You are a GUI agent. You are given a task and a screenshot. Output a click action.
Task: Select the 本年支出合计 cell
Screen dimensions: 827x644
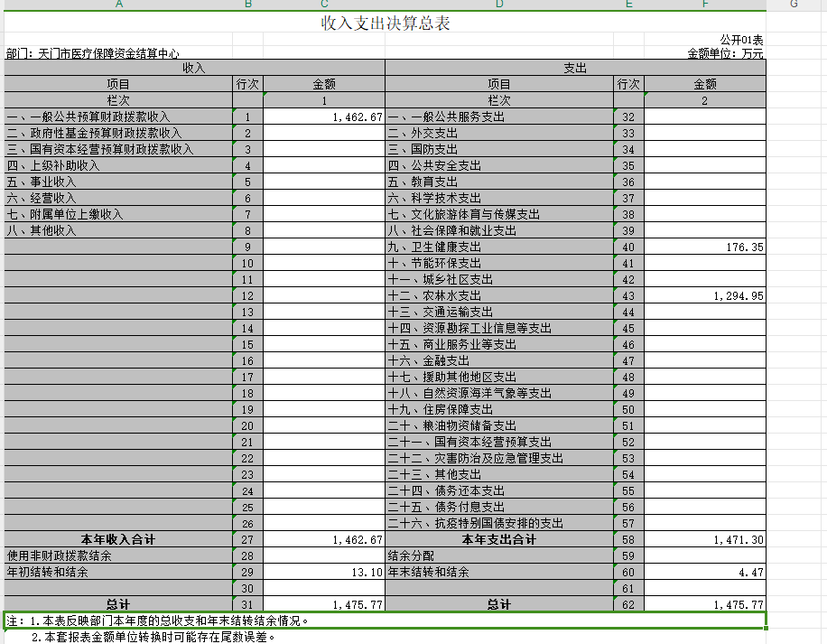click(x=499, y=539)
